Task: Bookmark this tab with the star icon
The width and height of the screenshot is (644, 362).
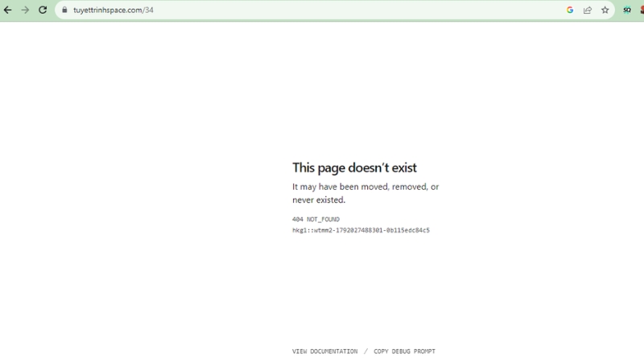Action: [x=605, y=10]
